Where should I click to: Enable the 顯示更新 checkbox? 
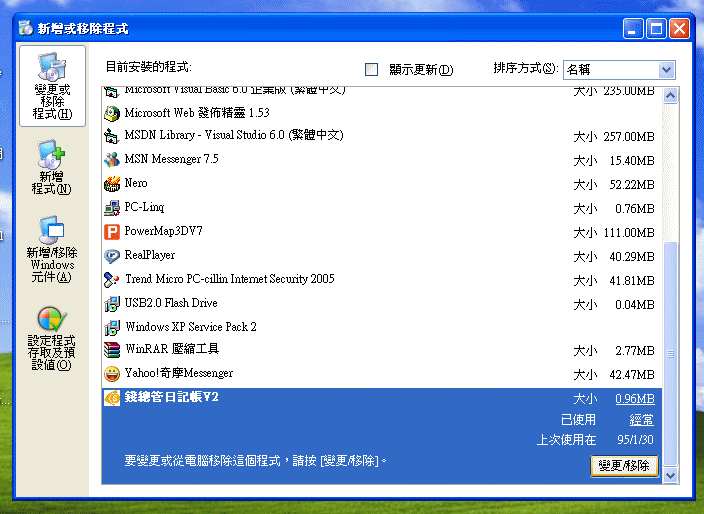(371, 70)
